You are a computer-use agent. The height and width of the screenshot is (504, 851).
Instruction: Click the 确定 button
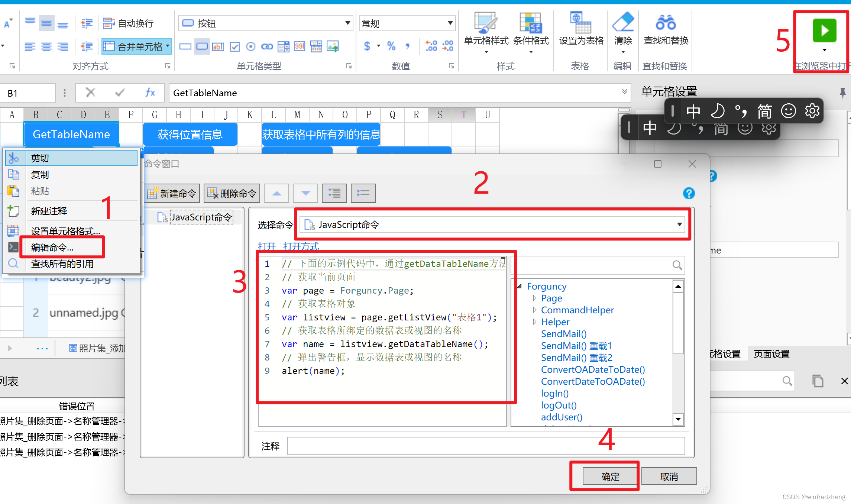point(610,476)
